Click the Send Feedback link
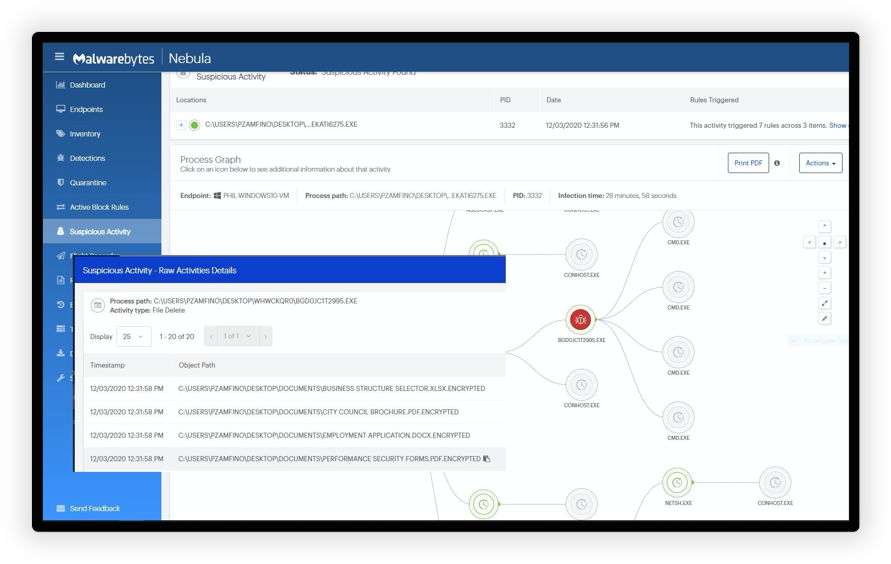 pos(94,508)
